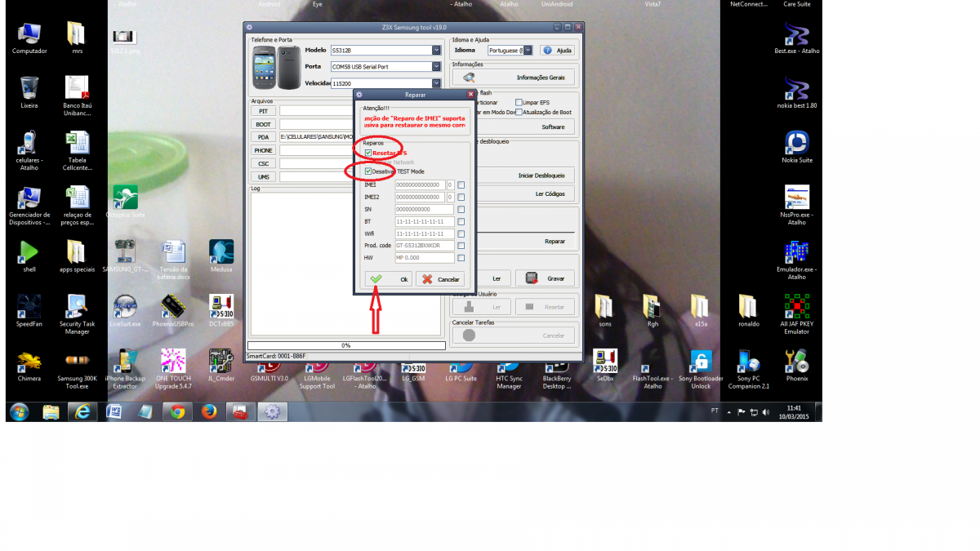Enable the checkbox beside the SN field
Viewport: 980px width, 551px height.
coord(461,210)
